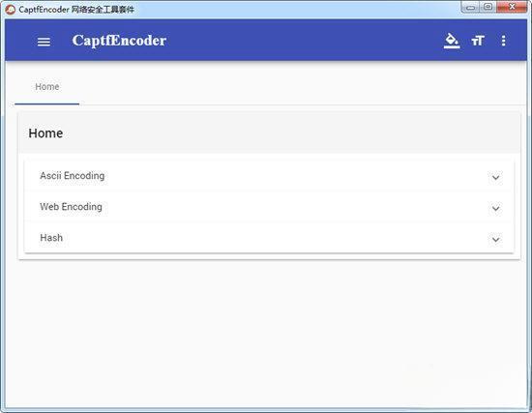Switch to the Home tab

coord(47,87)
